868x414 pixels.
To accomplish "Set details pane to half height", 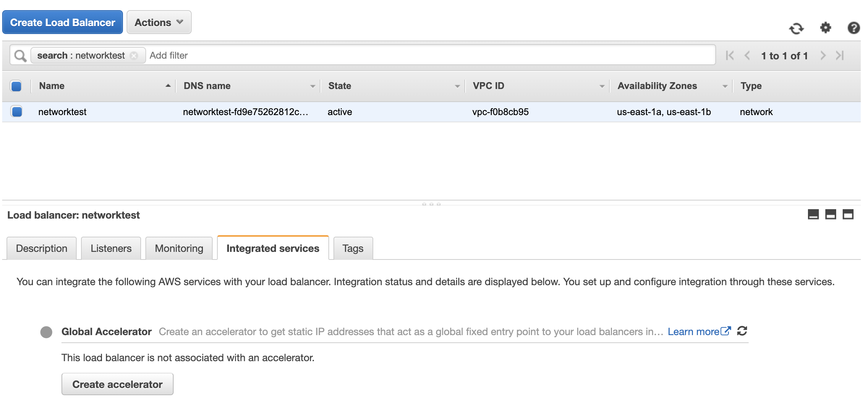I will point(830,215).
